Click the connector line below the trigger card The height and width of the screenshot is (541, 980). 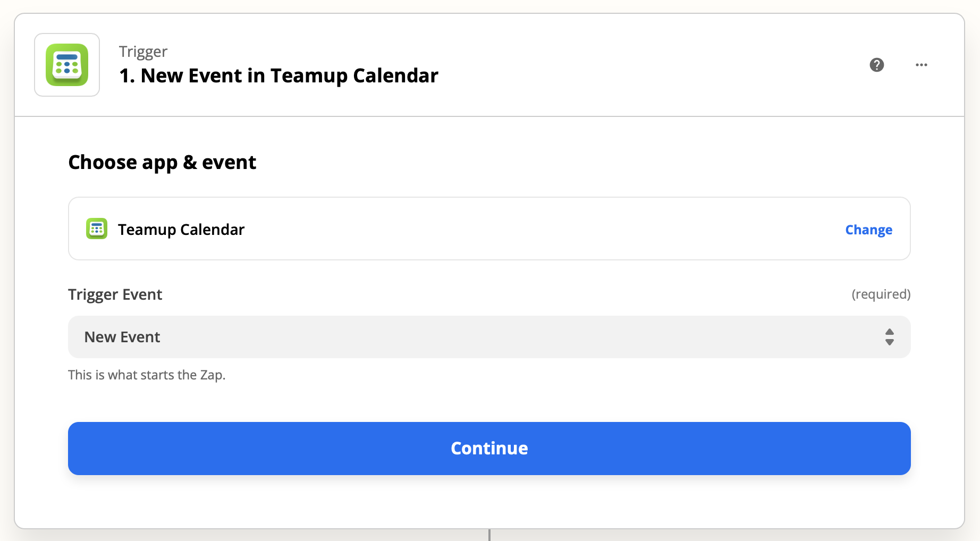coord(489,535)
